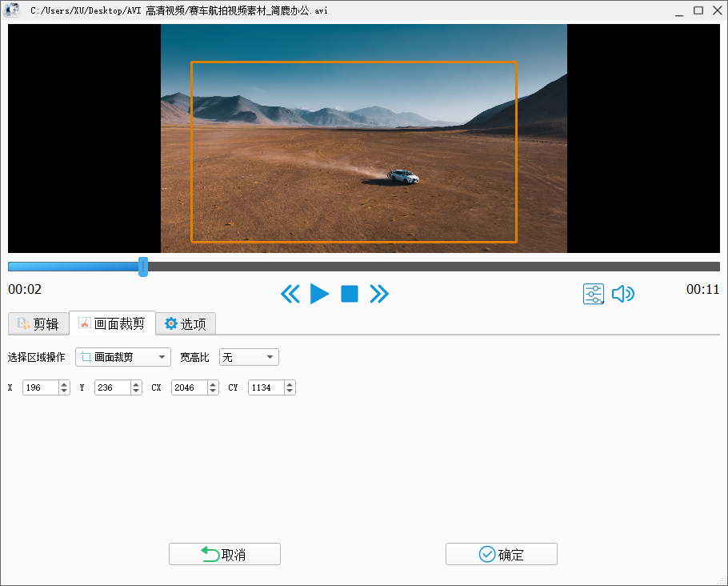The height and width of the screenshot is (586, 728).
Task: Click inside the CX input field
Action: 189,387
